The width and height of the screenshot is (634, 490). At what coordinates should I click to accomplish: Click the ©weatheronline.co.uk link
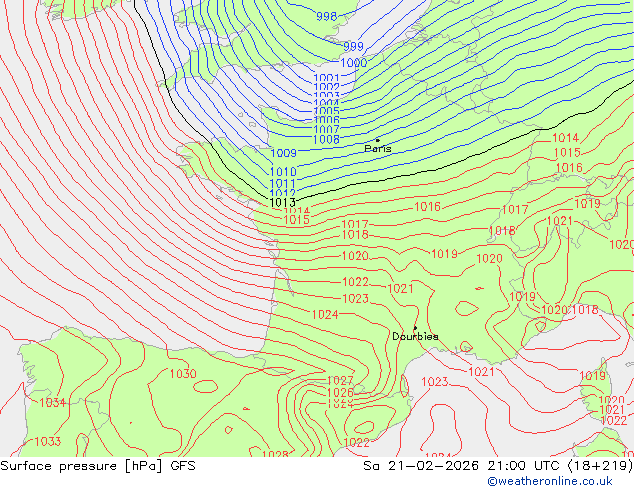click(x=549, y=481)
